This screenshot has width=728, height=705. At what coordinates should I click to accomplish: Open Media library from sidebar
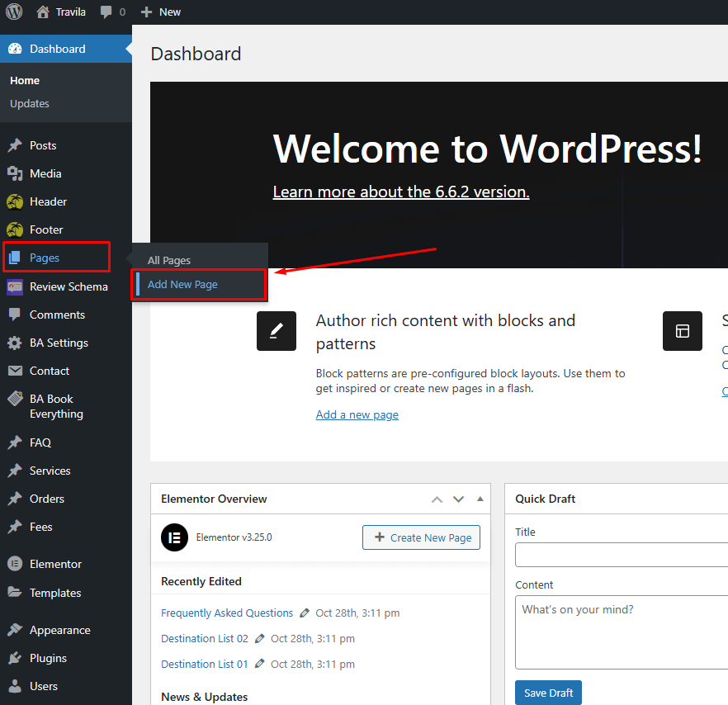point(45,173)
